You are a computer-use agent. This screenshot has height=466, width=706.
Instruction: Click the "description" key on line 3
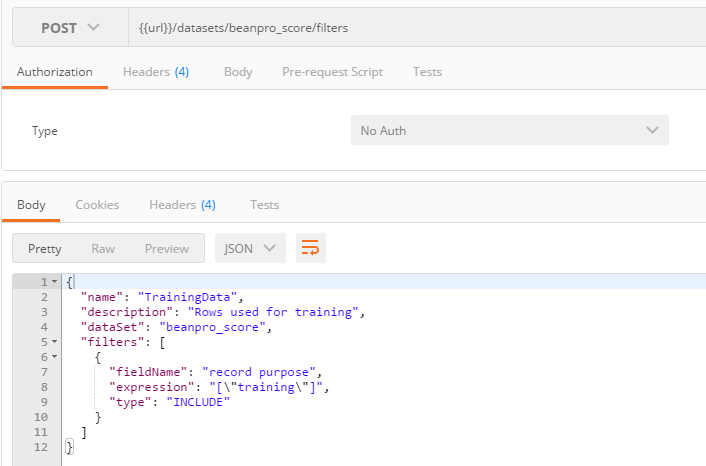coord(127,312)
